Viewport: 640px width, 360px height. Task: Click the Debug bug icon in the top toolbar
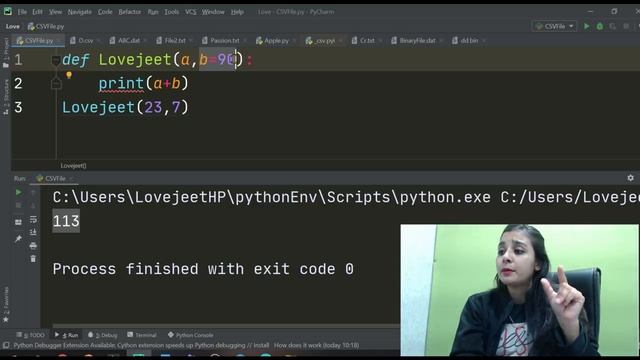click(600, 26)
